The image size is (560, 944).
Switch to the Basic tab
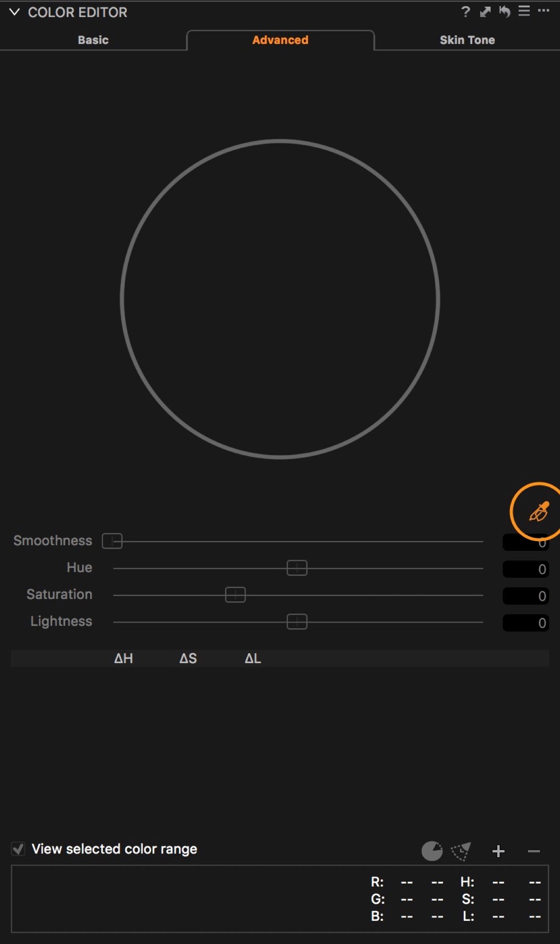pyautogui.click(x=93, y=40)
